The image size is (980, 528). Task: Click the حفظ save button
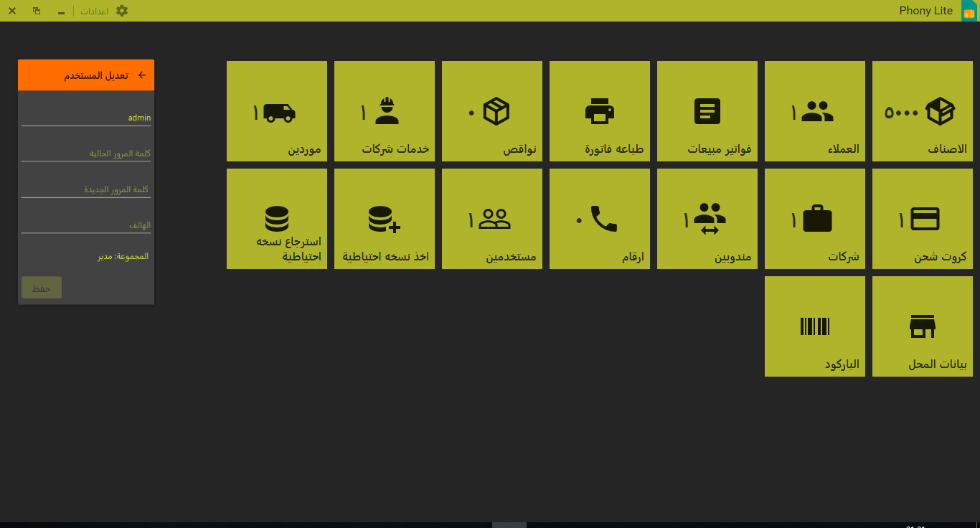click(x=42, y=288)
